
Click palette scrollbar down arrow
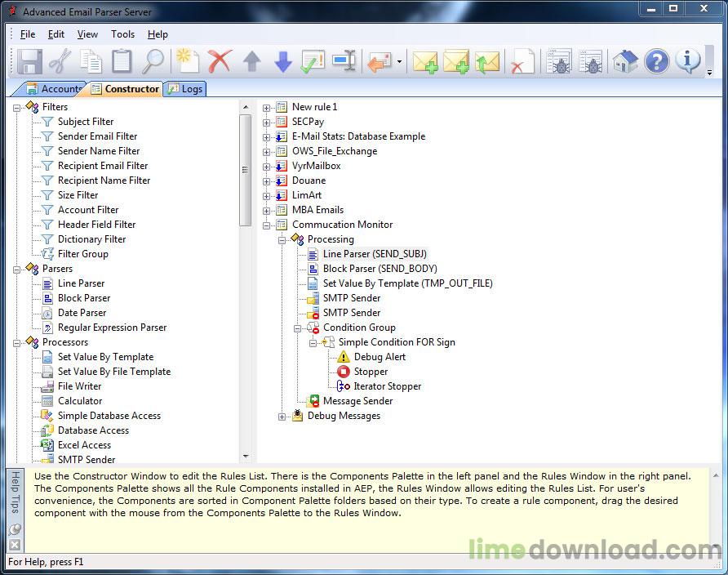tap(246, 457)
